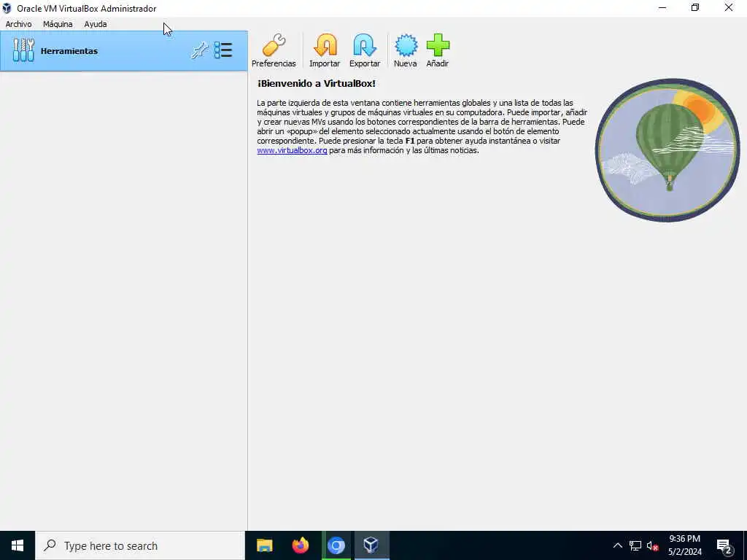This screenshot has height=560, width=747.
Task: Click the network tray icon
Action: coord(635,545)
